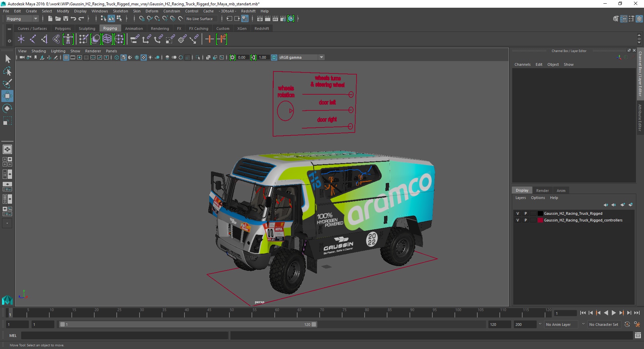The width and height of the screenshot is (644, 349).
Task: Click the Create Lattice shelf icon
Action: [x=107, y=39]
